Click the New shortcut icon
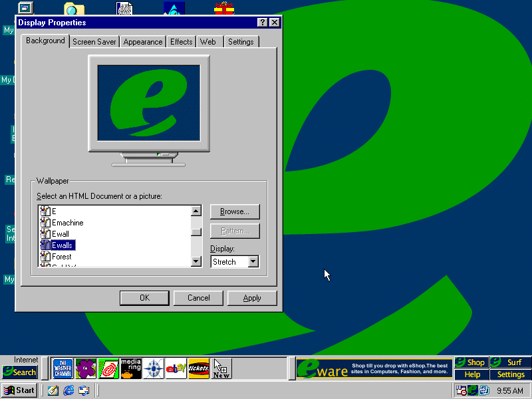 [221, 368]
